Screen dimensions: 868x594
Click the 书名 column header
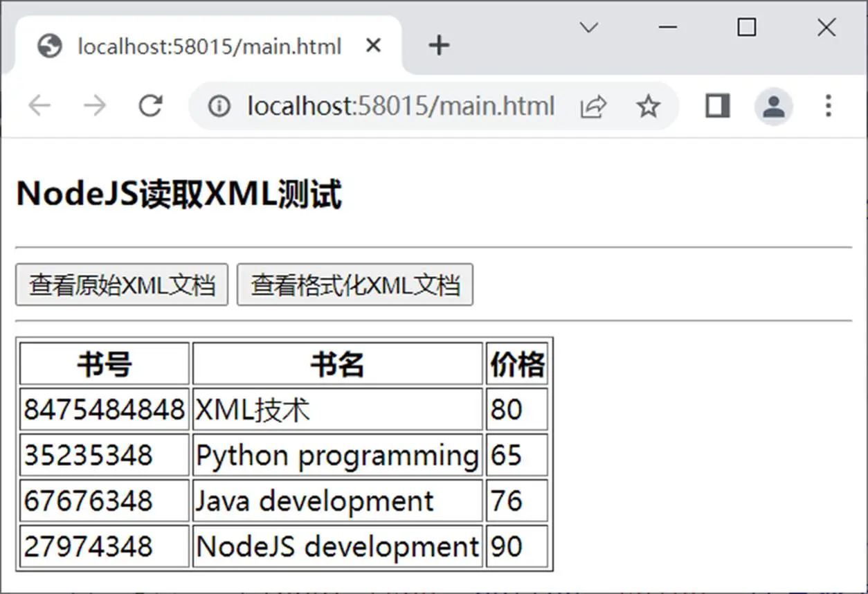337,363
